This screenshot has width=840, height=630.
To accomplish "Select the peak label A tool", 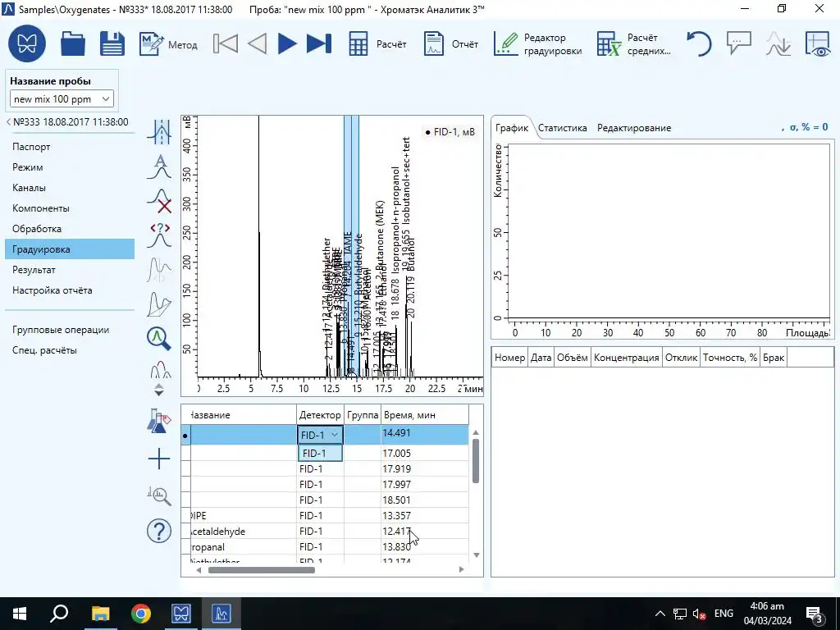I will pos(159,166).
